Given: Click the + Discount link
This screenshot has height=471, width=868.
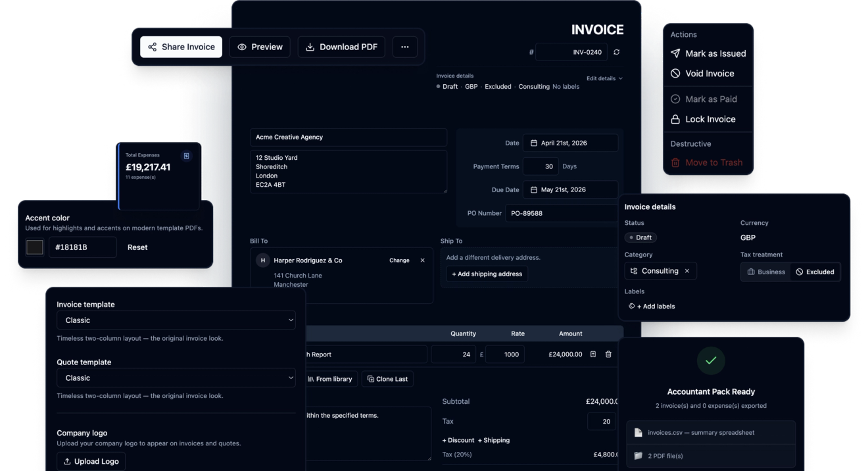Looking at the screenshot, I should 458,440.
